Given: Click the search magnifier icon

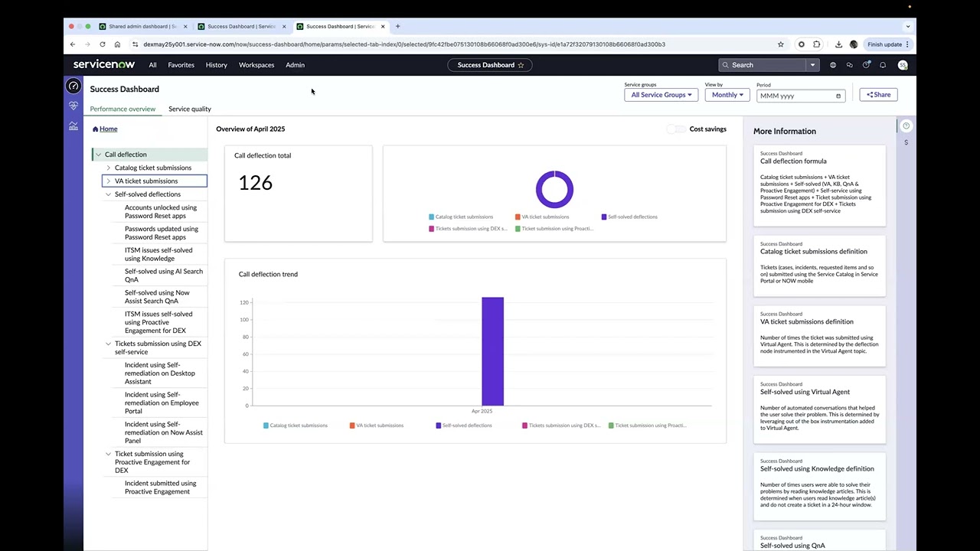Looking at the screenshot, I should [726, 65].
